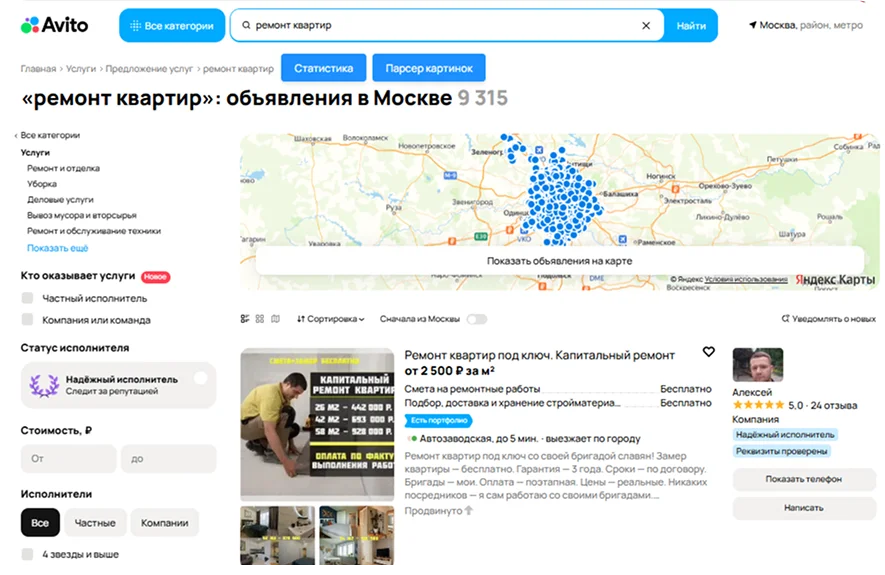Open Деловые услуги category
Screen dimensions: 885x575
60,200
